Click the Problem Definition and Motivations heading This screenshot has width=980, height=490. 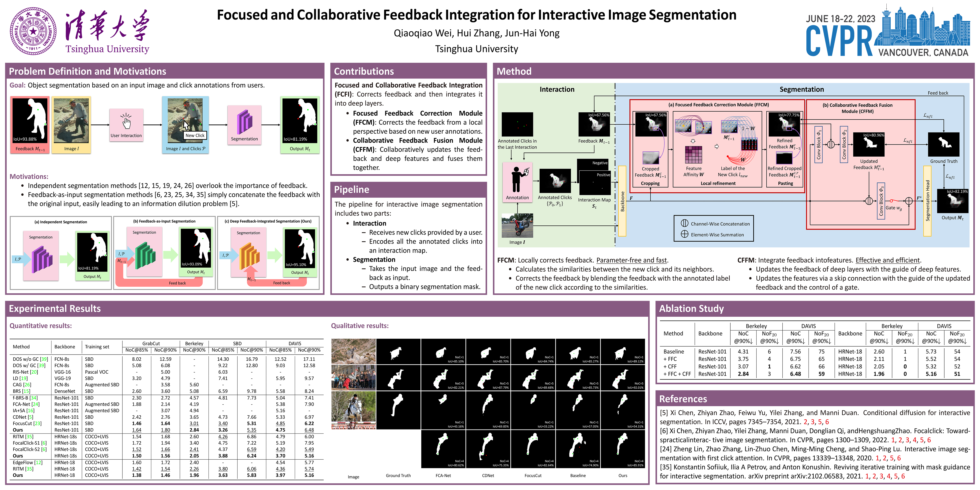coord(87,71)
